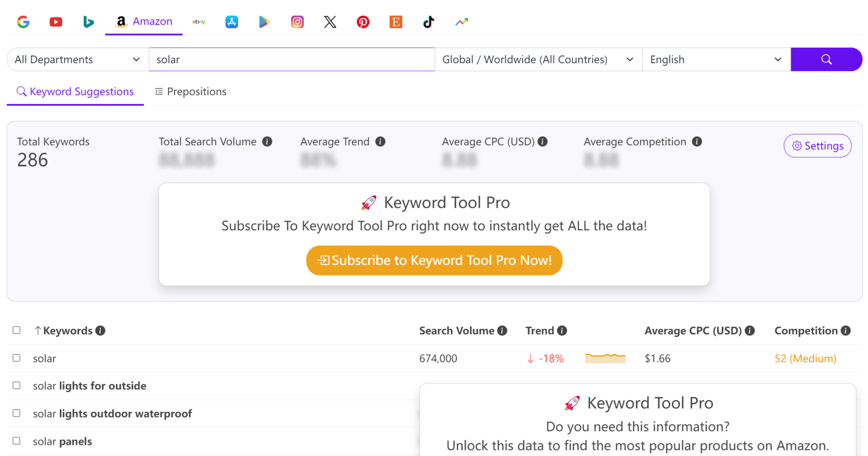Click the 52 (Medium) competition value
This screenshot has height=456, width=868.
tap(805, 358)
